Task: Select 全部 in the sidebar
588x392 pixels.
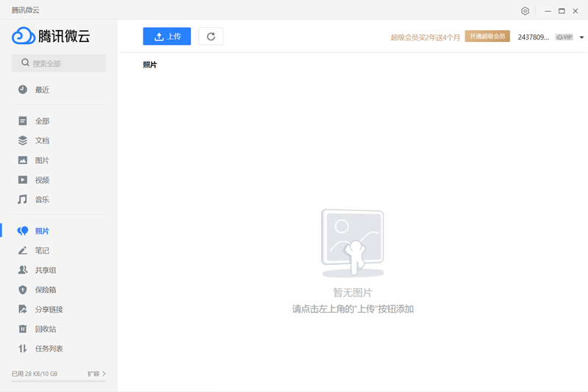Action: coord(42,121)
